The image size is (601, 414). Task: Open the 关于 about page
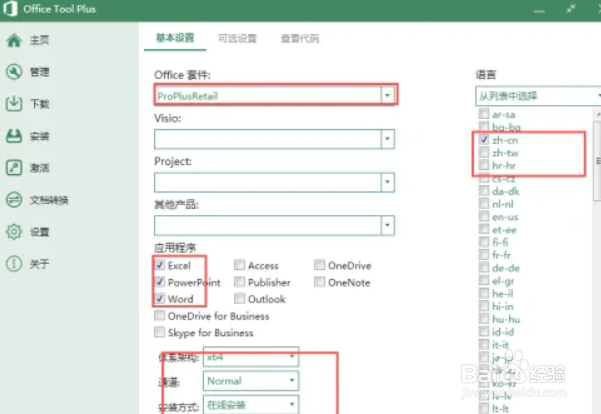(x=28, y=264)
